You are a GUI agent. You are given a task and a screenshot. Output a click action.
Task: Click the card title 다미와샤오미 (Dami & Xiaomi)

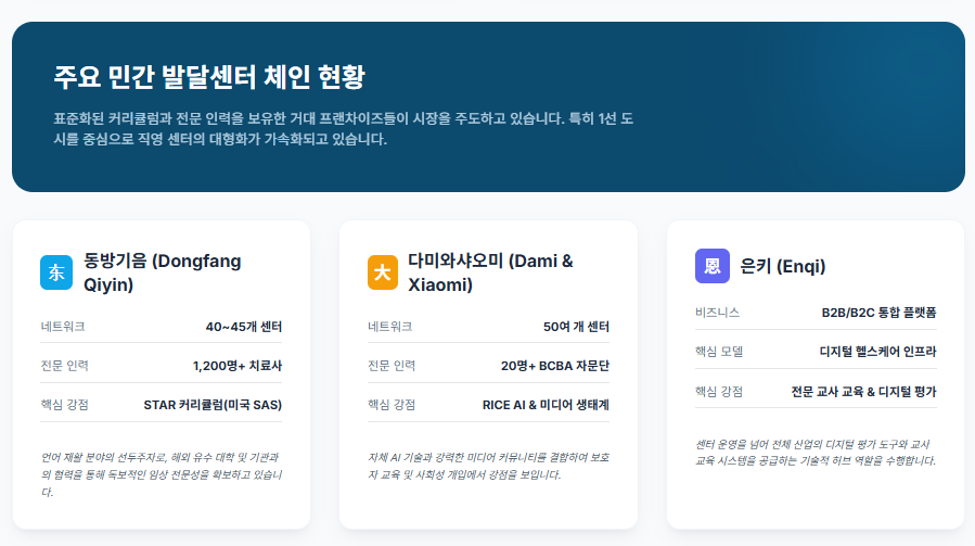point(490,272)
